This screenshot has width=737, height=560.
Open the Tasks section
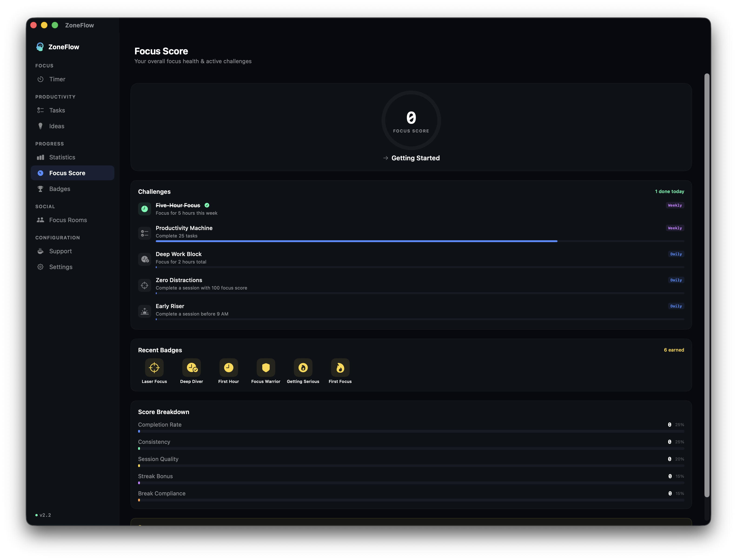pyautogui.click(x=57, y=110)
